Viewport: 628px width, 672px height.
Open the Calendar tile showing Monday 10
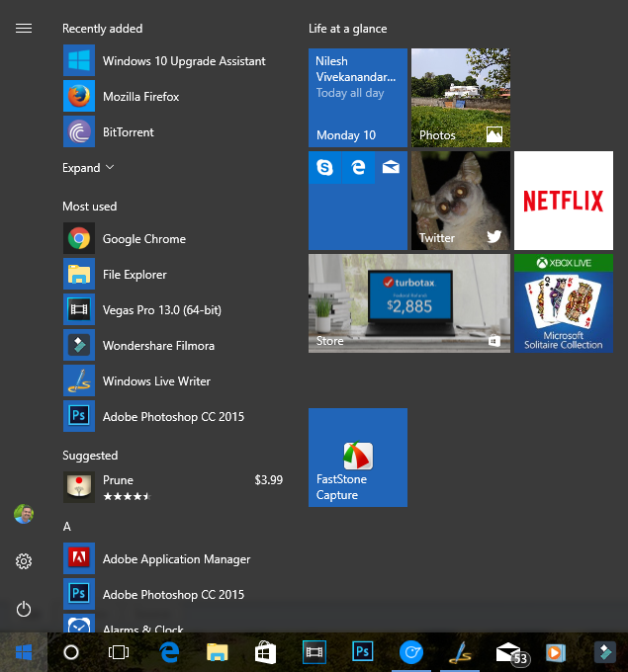pos(358,98)
